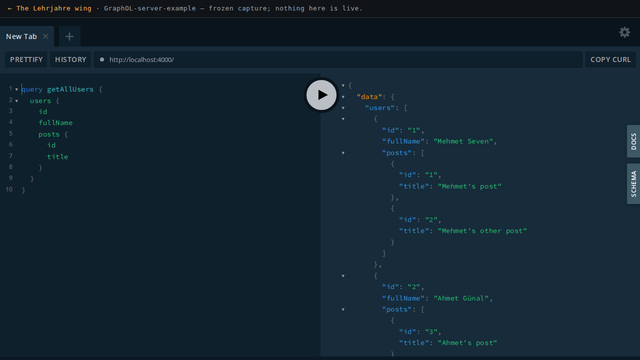Collapse the users block on line 2

[x=17, y=101]
